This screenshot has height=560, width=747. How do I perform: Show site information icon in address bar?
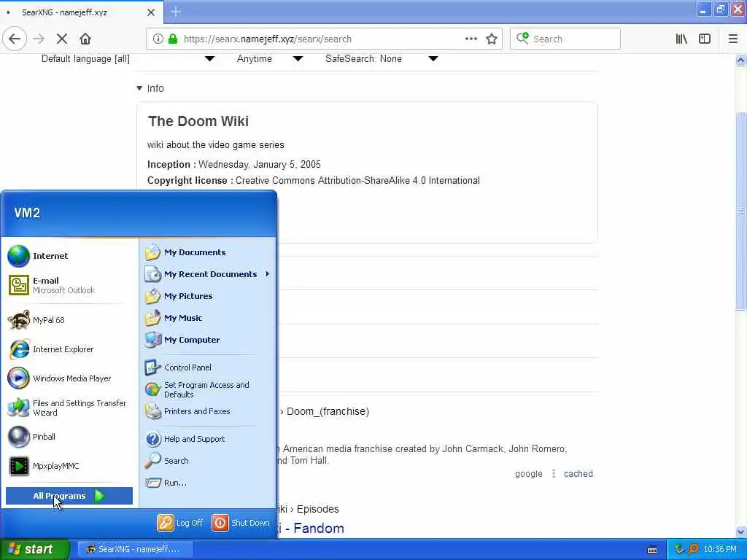point(158,39)
